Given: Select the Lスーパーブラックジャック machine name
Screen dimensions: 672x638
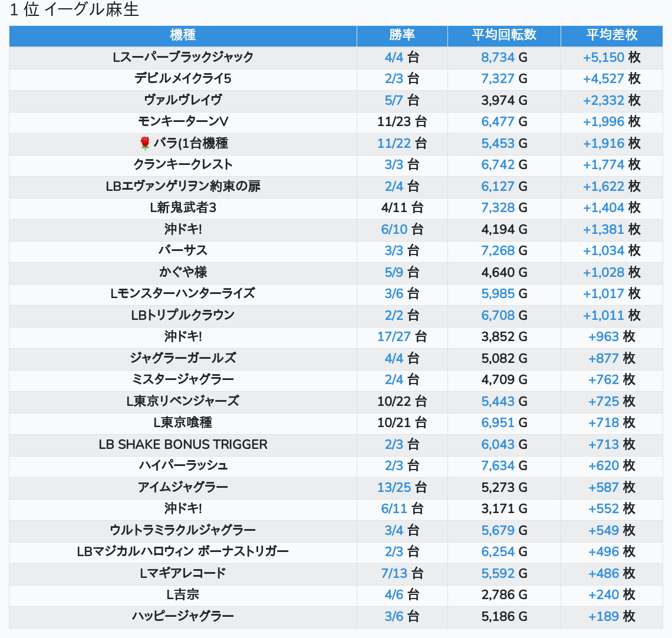Looking at the screenshot, I should [183, 57].
